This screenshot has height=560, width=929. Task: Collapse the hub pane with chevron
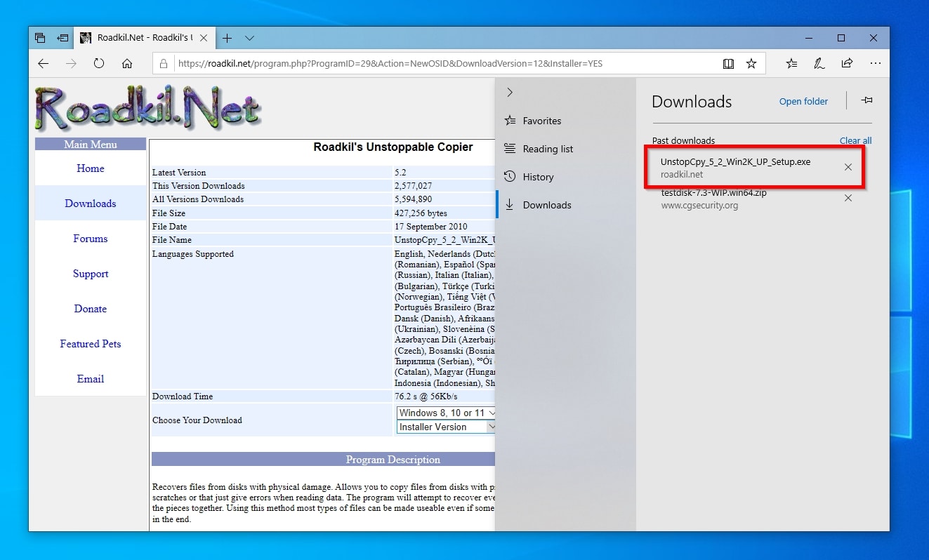coord(510,93)
